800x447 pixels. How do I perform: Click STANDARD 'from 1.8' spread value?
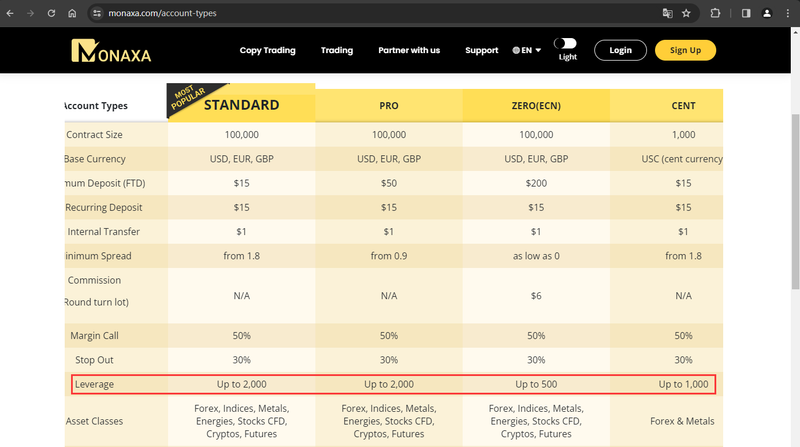tap(241, 256)
